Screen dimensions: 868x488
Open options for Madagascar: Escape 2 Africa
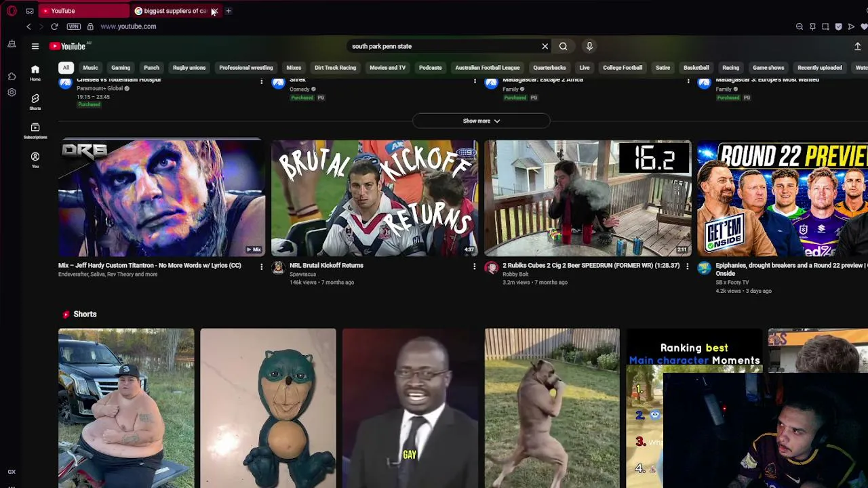(688, 81)
